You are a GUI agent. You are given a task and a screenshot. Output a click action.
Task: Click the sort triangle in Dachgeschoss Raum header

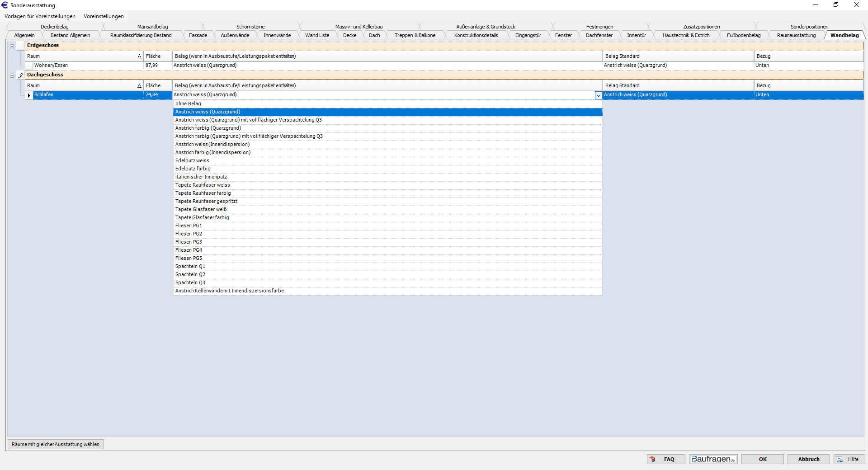click(x=139, y=86)
